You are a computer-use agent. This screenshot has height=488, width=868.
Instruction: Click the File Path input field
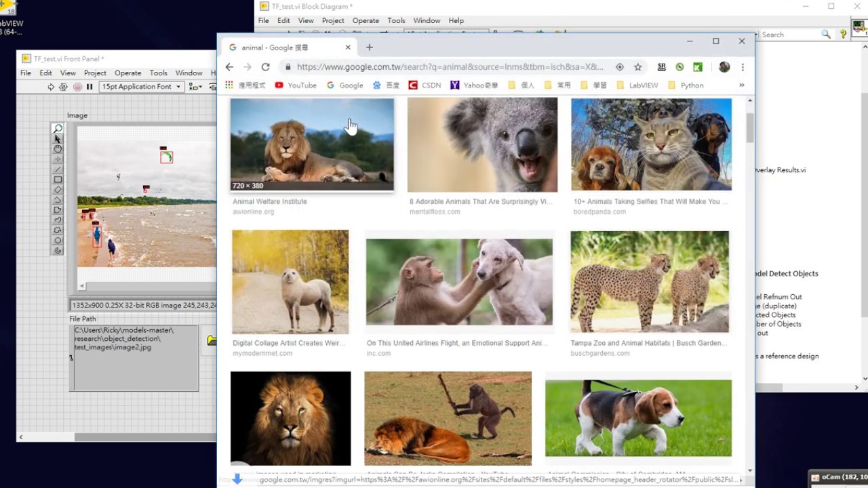[x=136, y=358]
